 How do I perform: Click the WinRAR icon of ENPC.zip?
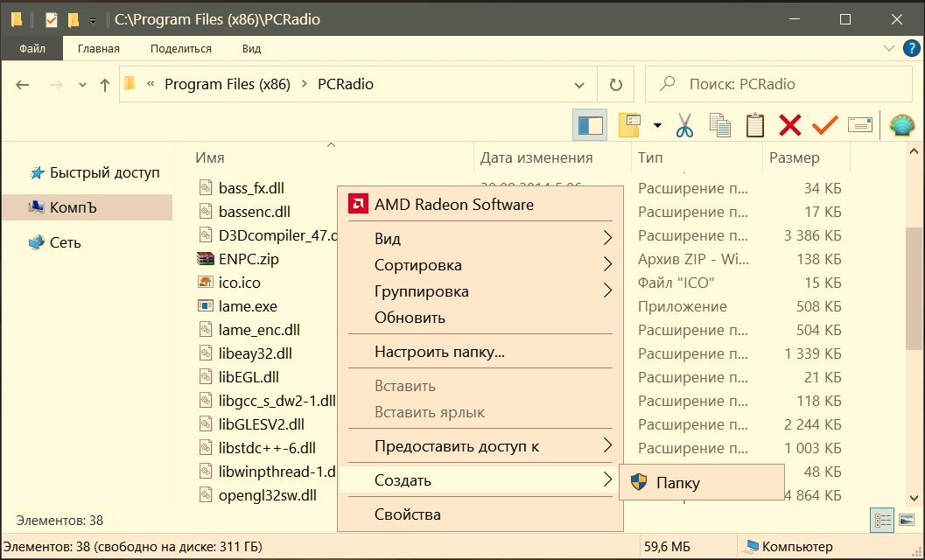tap(206, 259)
